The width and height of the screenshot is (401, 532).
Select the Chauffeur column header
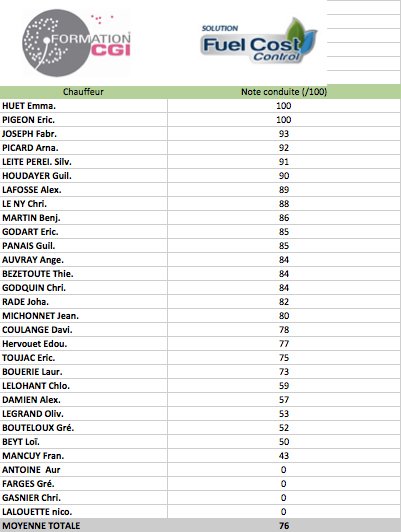tap(83, 92)
